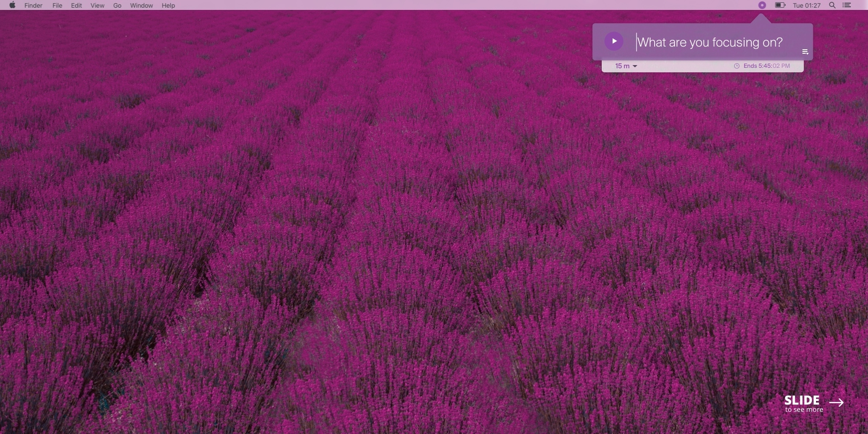The height and width of the screenshot is (434, 868).
Task: Open the View menu
Action: (x=97, y=5)
